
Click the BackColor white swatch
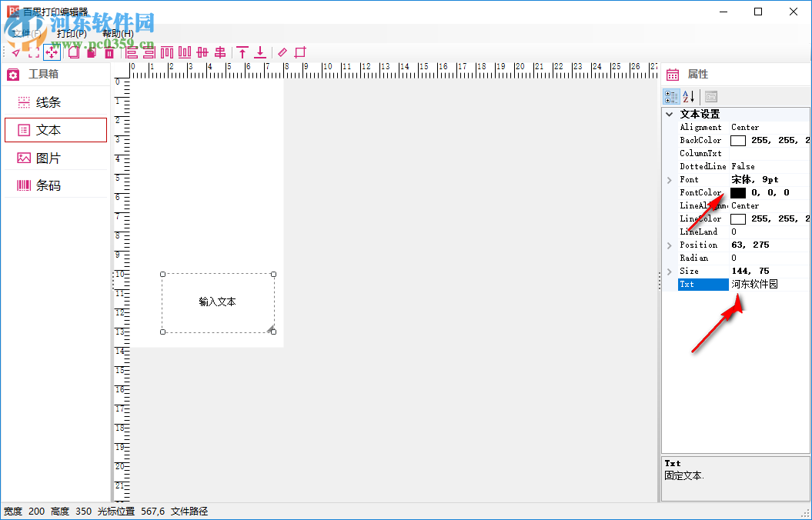(x=738, y=140)
